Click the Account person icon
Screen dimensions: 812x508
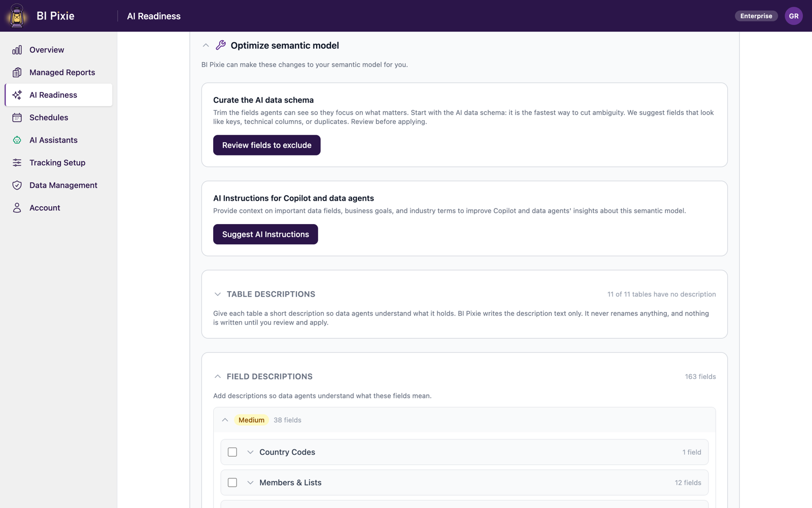pos(17,208)
